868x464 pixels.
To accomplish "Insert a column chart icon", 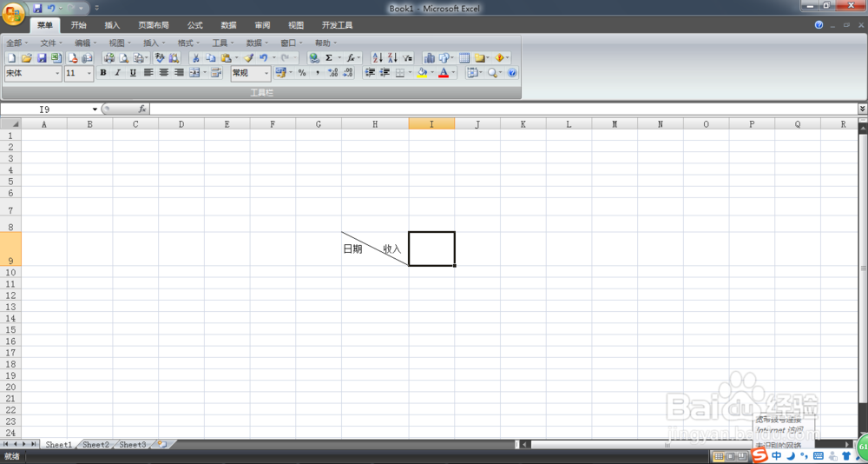I will [x=430, y=57].
